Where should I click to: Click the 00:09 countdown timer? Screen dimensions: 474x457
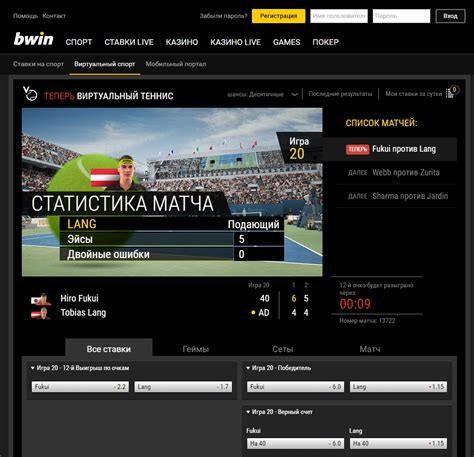click(355, 304)
